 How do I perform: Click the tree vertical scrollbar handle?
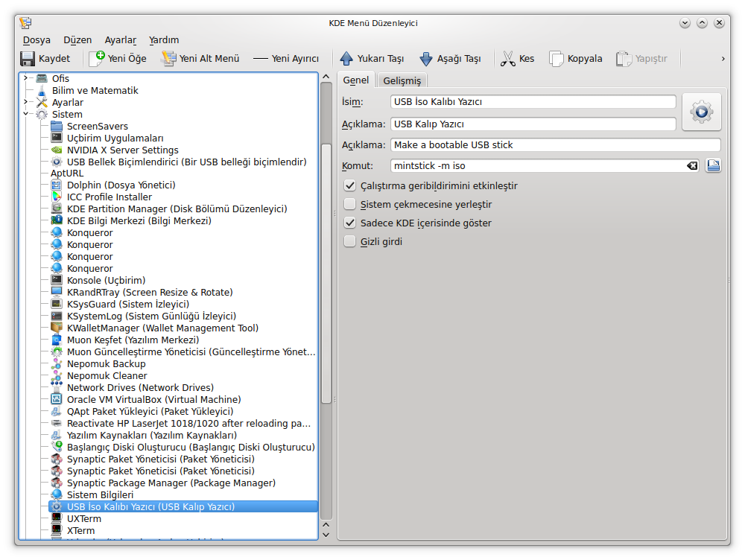pyautogui.click(x=326, y=273)
